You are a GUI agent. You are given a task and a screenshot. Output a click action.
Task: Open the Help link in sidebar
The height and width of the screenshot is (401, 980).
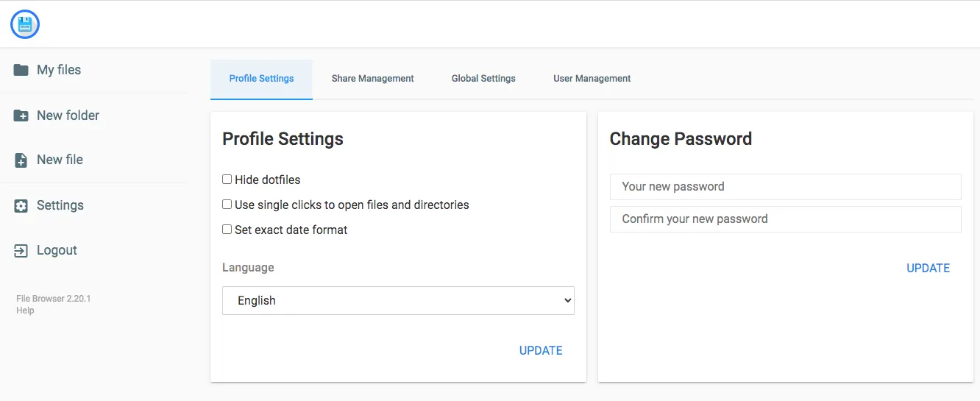tap(25, 310)
